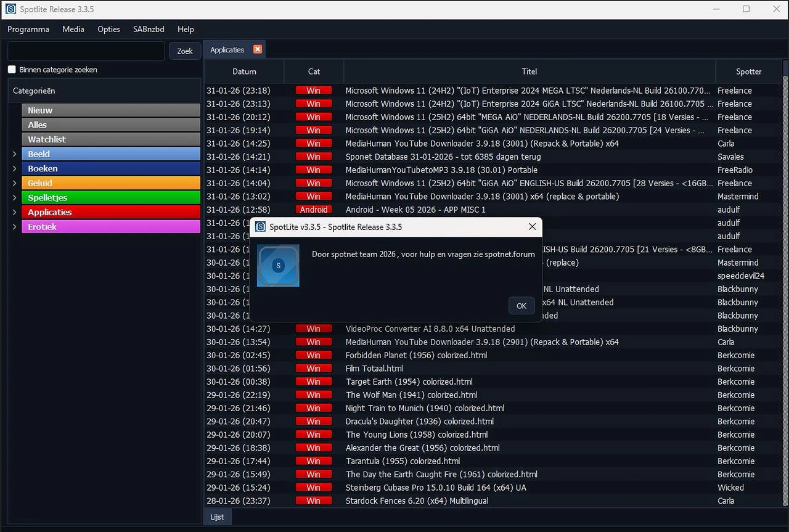Click OK to close the dialog
Screen dimensions: 789x532
point(521,305)
